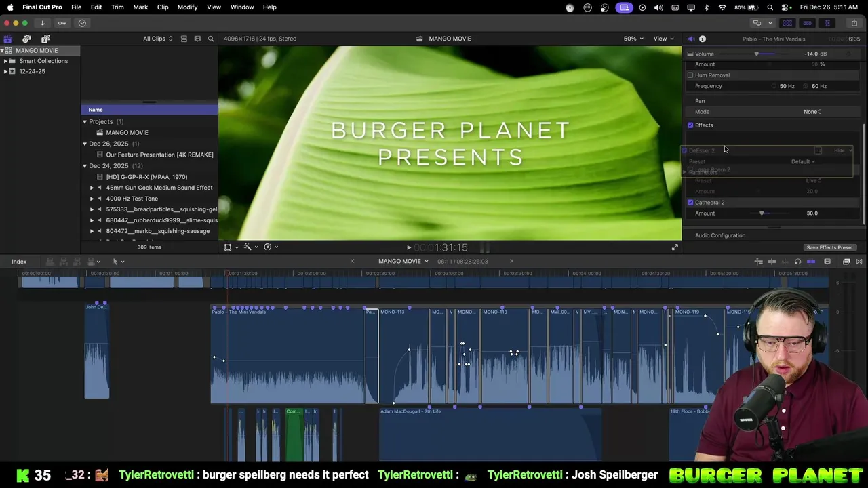Screen dimensions: 868x488
Task: Collapse the MANGO MOVIE library
Action: (3, 51)
